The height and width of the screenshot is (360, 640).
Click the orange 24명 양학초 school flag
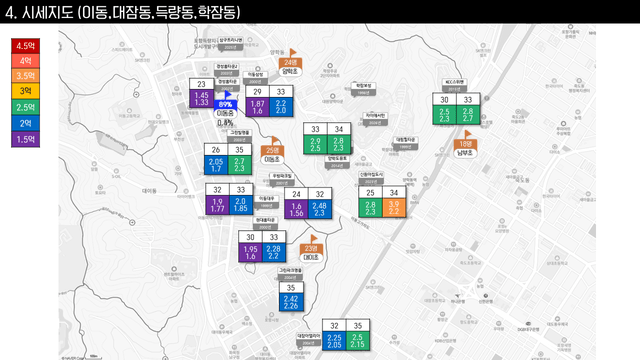290,62
